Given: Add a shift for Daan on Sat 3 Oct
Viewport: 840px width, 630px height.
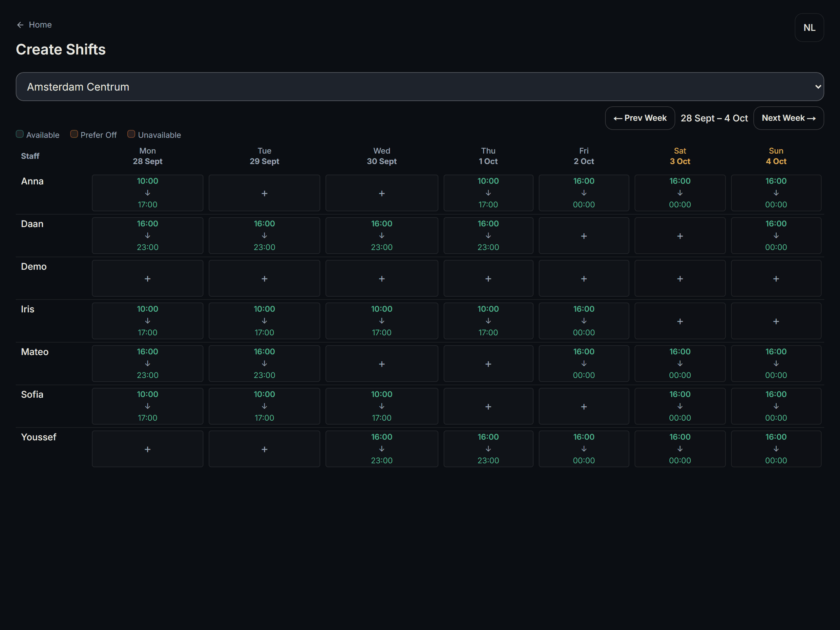Looking at the screenshot, I should click(x=680, y=236).
